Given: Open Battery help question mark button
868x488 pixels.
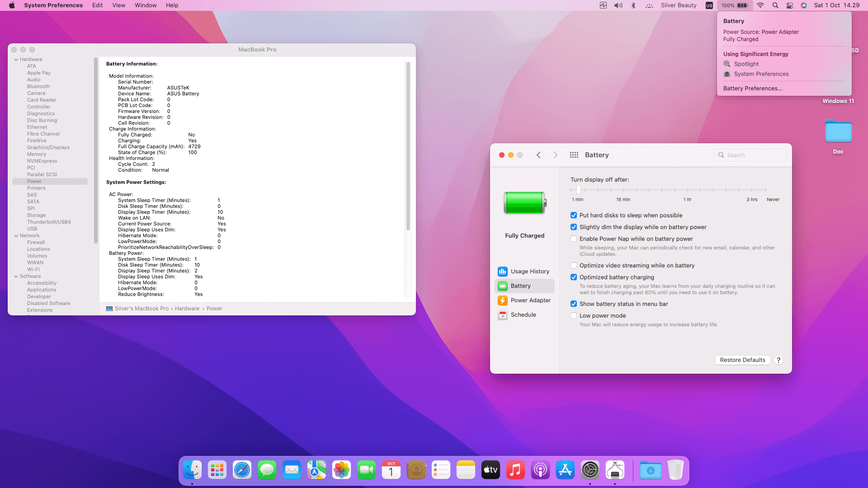Looking at the screenshot, I should pyautogui.click(x=778, y=360).
